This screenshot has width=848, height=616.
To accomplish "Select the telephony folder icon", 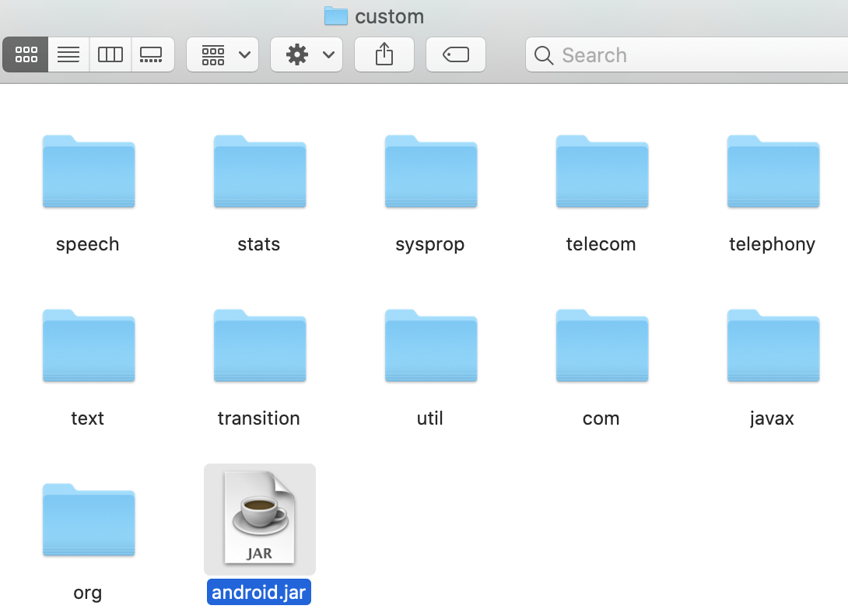I will (x=773, y=171).
